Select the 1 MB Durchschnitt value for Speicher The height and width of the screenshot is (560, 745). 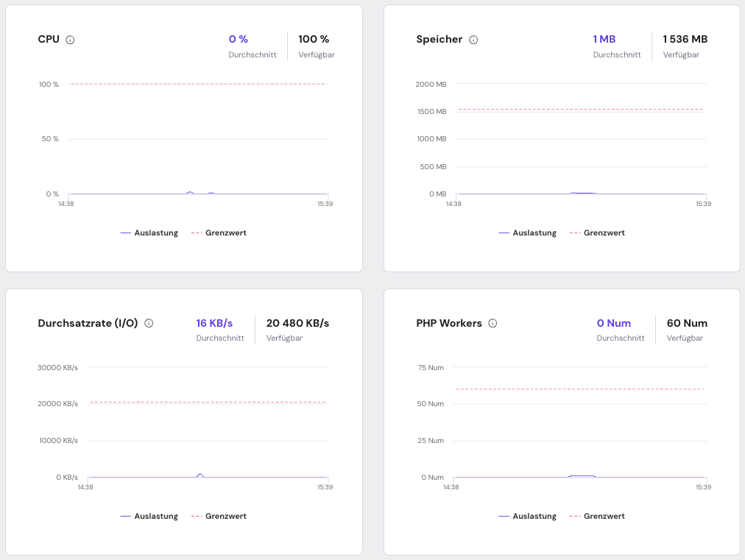(604, 39)
